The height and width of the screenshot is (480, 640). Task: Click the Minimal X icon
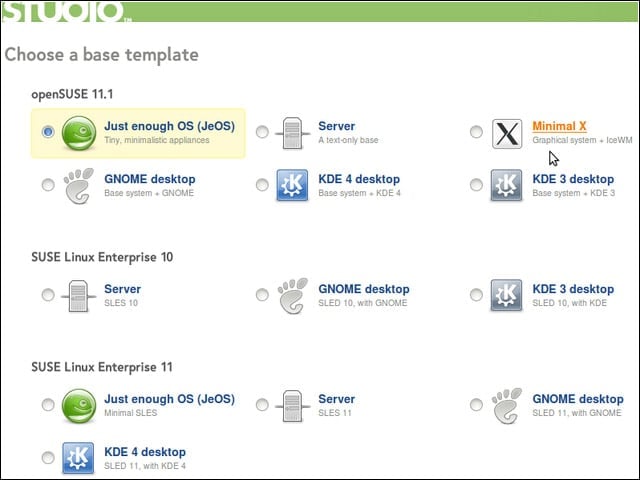[507, 133]
